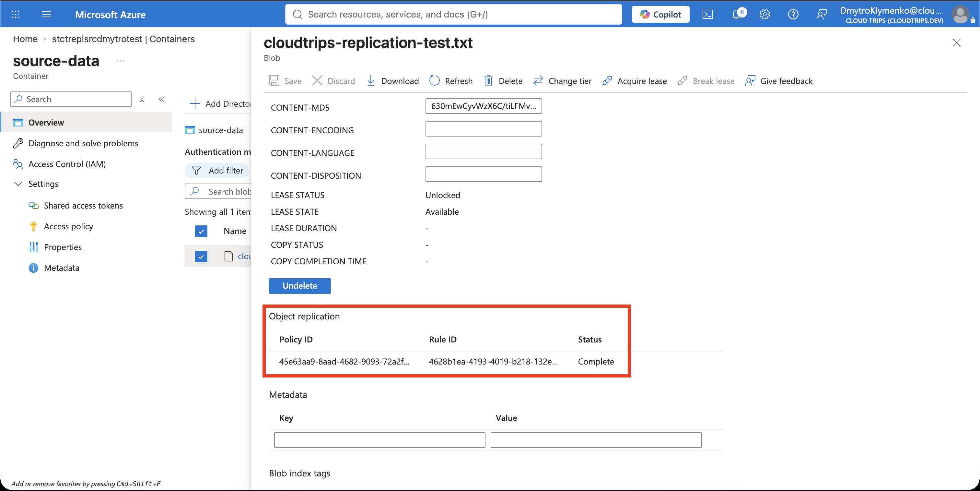Click Discard in the blob toolbar
This screenshot has height=491, width=980.
click(x=334, y=81)
